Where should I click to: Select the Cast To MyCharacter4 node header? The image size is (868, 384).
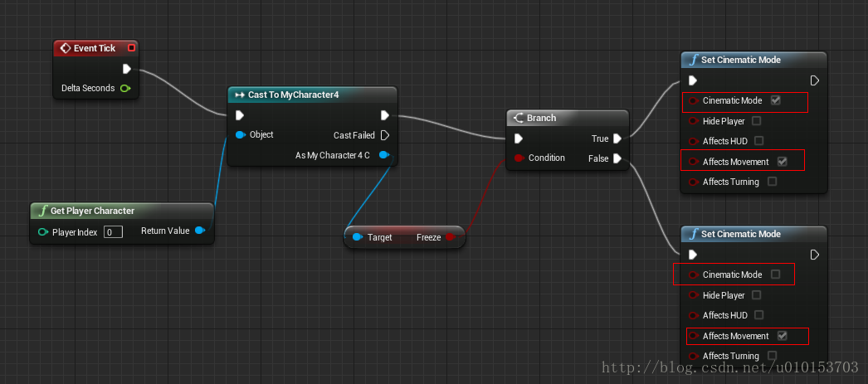312,95
